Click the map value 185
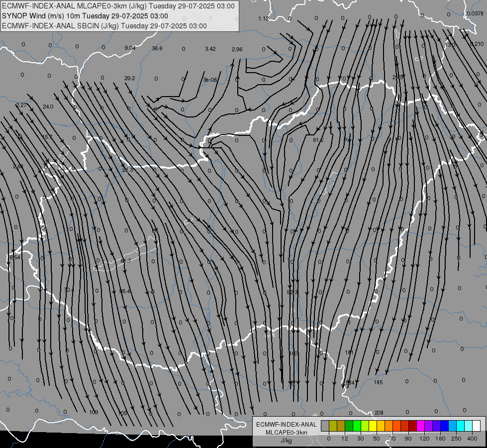487x448 pixels. 378,383
